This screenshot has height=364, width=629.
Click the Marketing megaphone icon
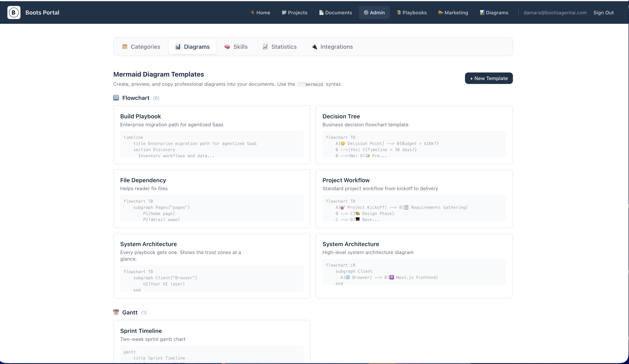point(441,12)
